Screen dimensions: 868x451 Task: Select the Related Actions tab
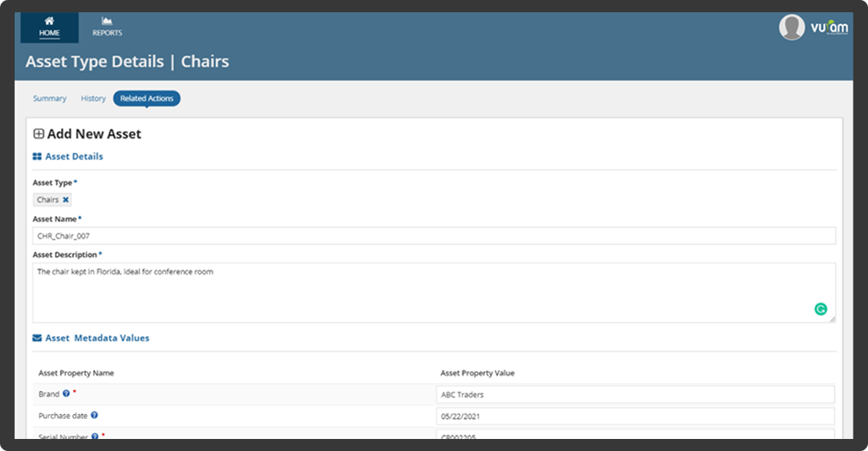[147, 98]
